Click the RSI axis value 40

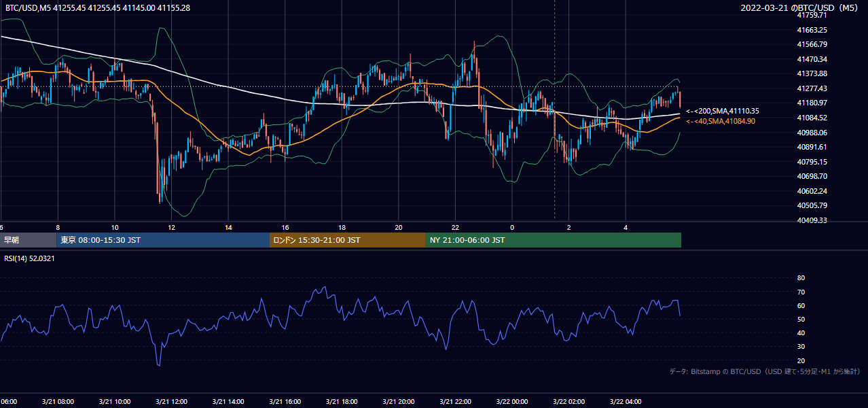(801, 333)
